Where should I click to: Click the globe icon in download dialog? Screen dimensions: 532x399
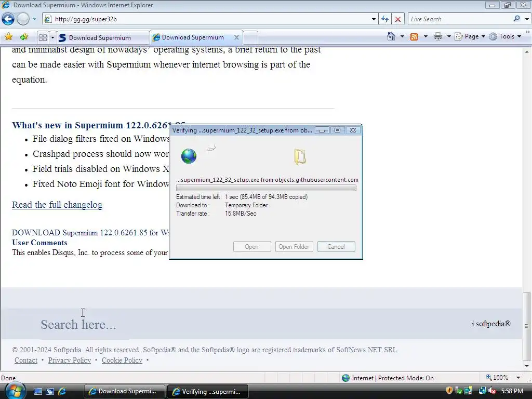tap(189, 156)
